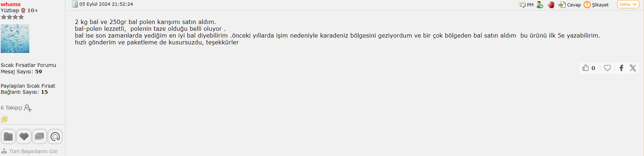
Task: Share the post on Facebook
Action: click(621, 68)
